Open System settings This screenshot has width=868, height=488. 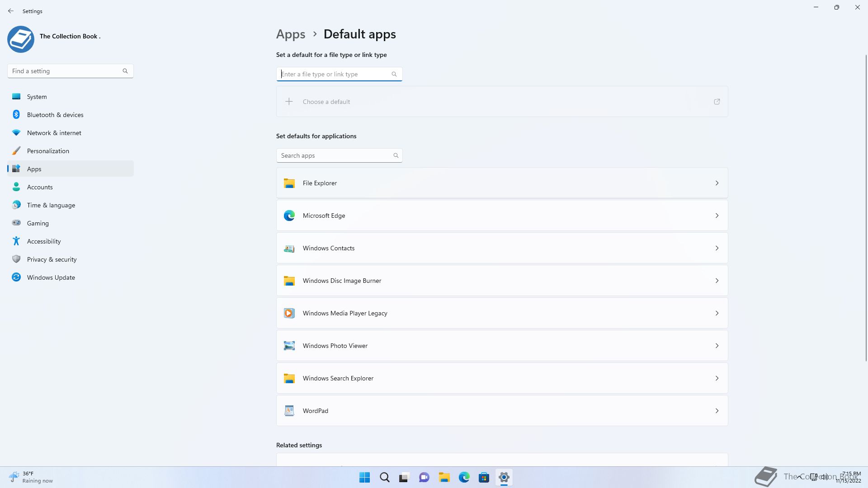(x=71, y=97)
